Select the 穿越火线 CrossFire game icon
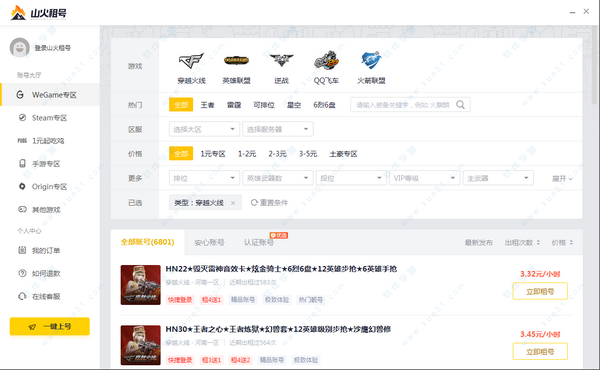This screenshot has height=370, width=600. 191,61
